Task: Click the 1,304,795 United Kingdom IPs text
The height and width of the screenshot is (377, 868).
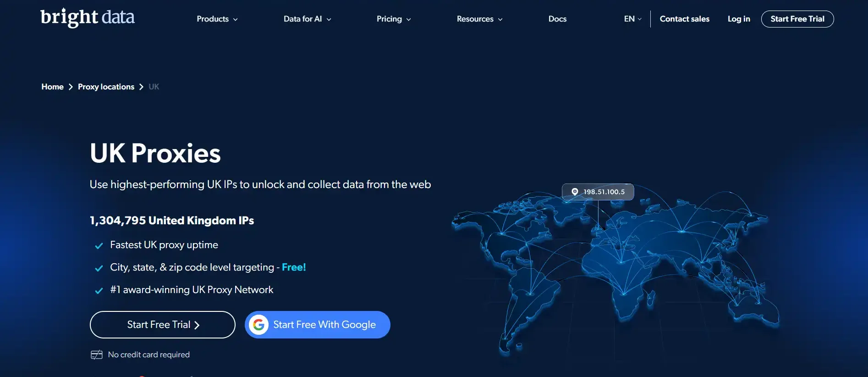Action: click(172, 221)
